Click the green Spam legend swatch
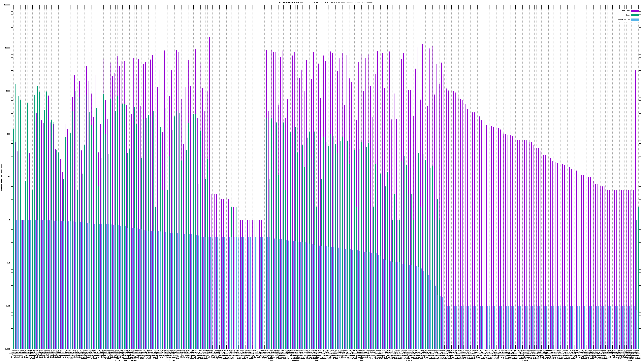The image size is (644, 362). click(635, 15)
